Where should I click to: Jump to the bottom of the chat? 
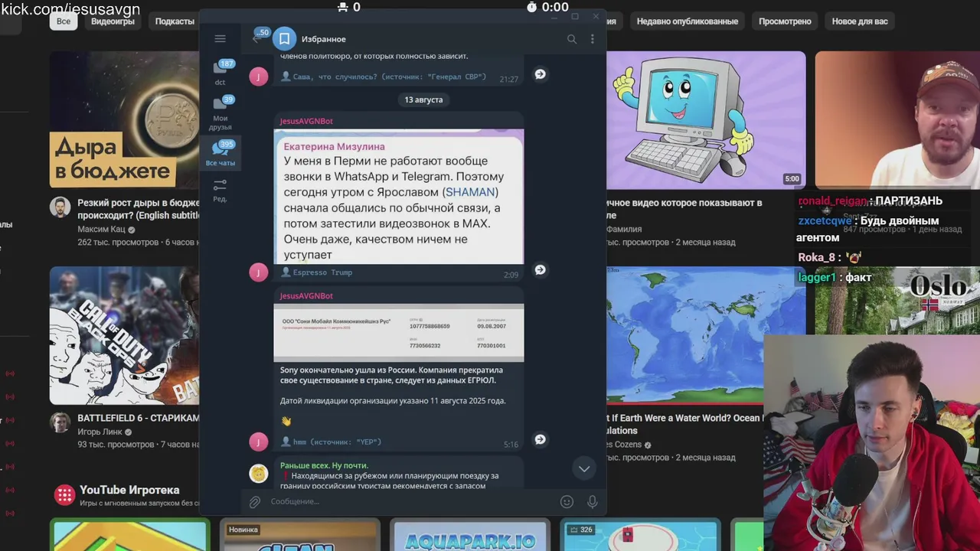[x=584, y=468]
